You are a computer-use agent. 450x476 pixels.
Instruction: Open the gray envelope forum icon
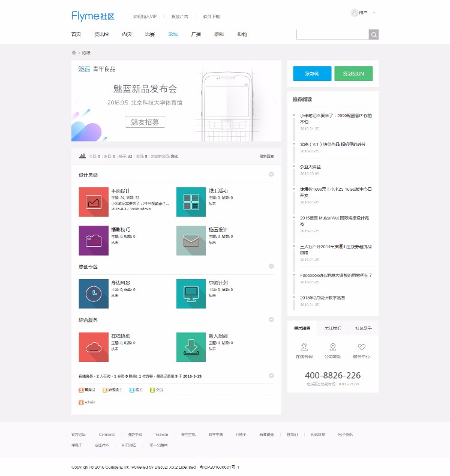pos(191,241)
